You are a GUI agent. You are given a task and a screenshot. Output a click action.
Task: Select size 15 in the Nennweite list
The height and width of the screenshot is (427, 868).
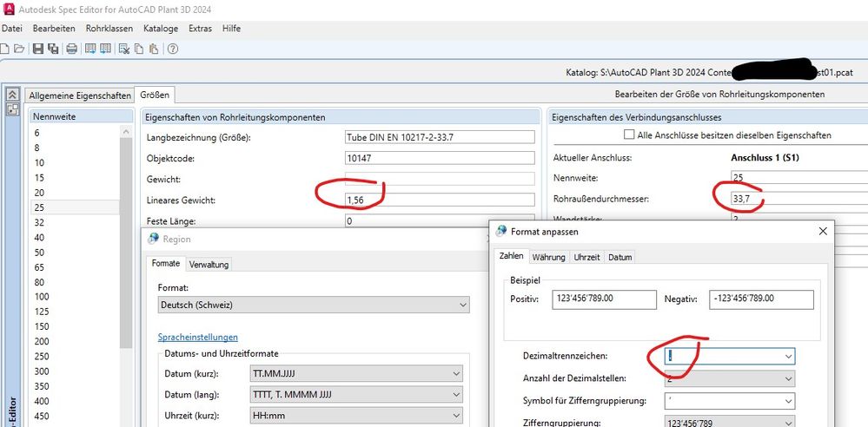[x=74, y=178]
